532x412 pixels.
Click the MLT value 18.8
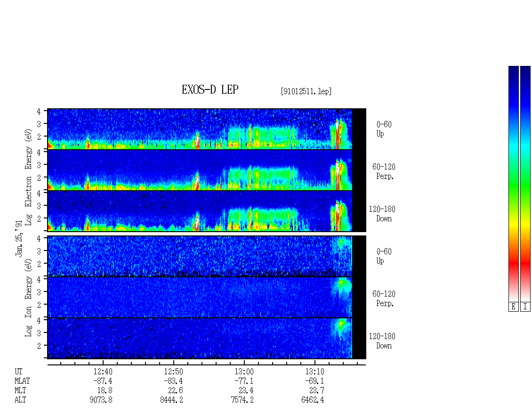(105, 391)
